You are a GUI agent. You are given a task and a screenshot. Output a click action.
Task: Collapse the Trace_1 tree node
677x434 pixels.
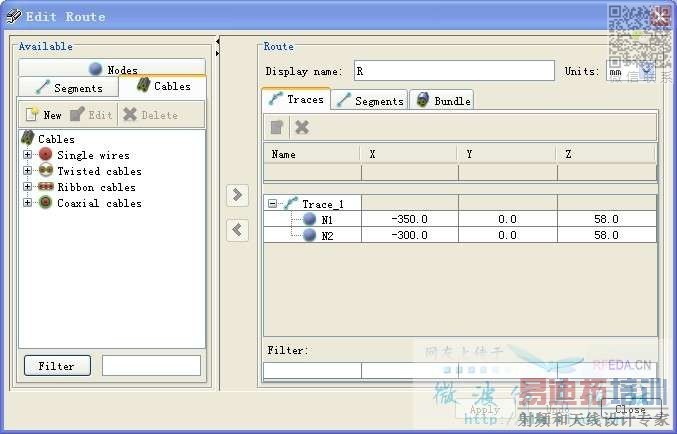(272, 203)
